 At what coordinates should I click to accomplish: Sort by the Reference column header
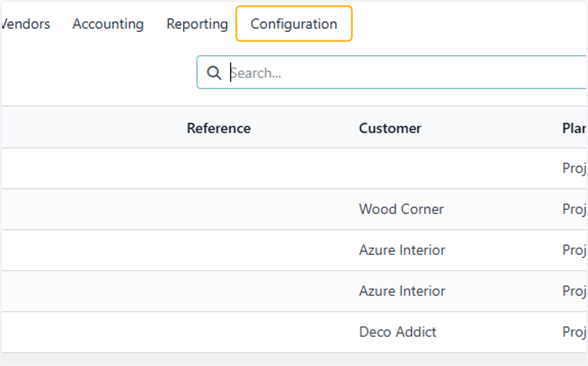coord(219,128)
